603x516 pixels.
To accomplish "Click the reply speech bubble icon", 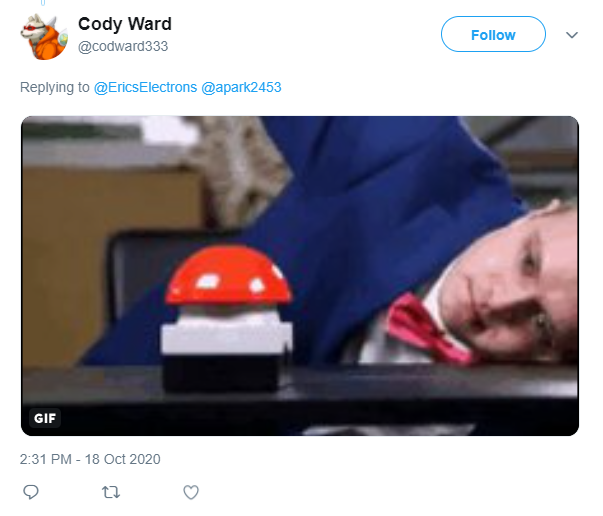I will [31, 492].
